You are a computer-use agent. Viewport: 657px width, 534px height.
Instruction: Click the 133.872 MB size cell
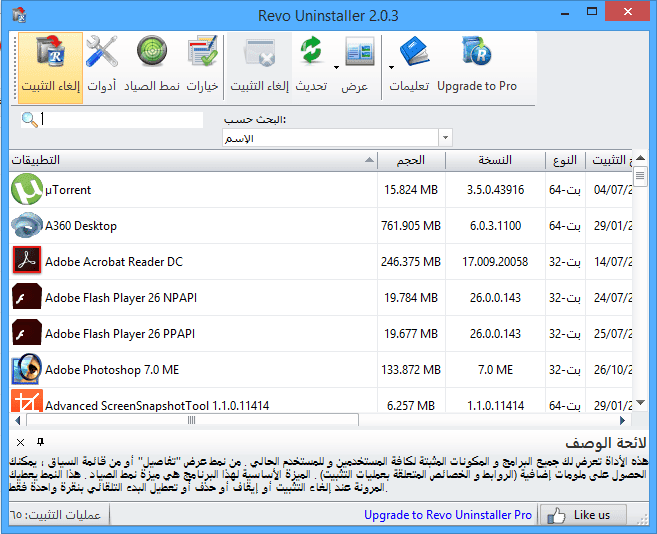[x=411, y=370]
